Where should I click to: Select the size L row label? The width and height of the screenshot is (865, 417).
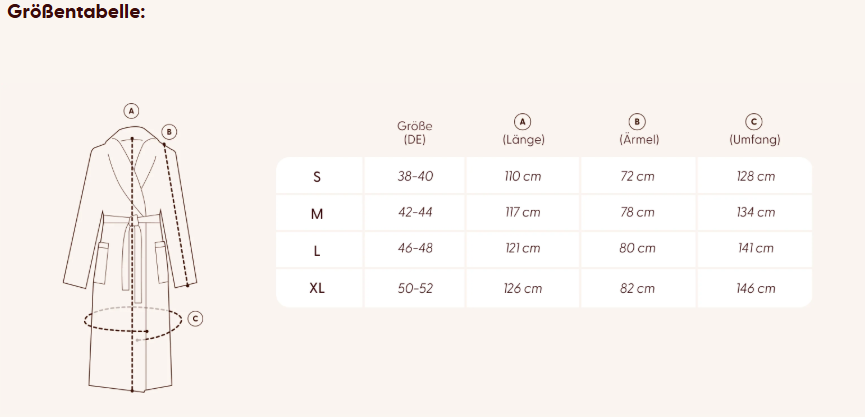click(x=317, y=250)
